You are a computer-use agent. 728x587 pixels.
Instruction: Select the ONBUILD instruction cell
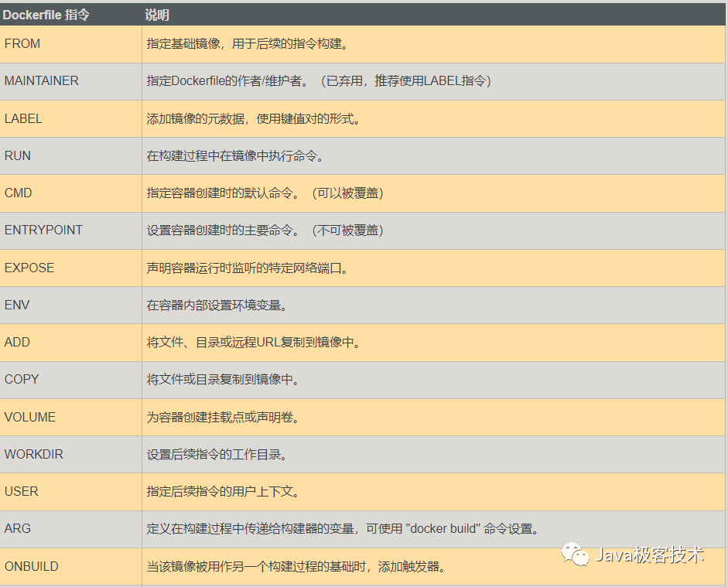click(x=70, y=567)
